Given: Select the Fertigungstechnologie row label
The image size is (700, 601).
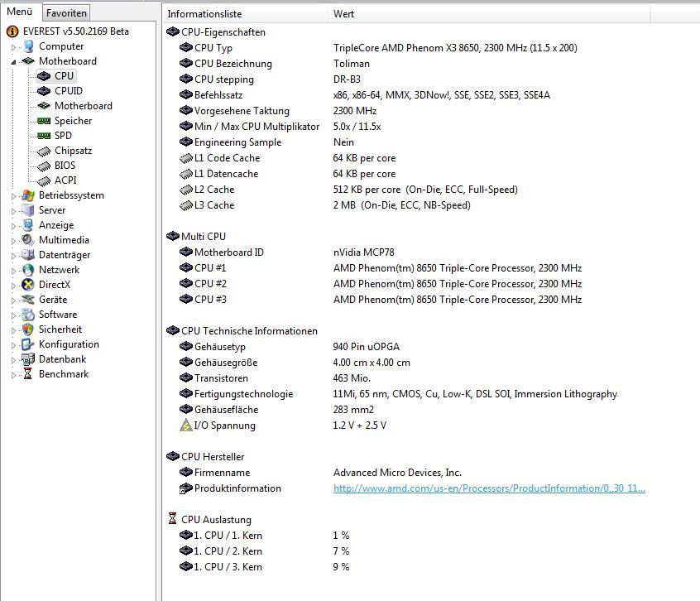Looking at the screenshot, I should 244,394.
